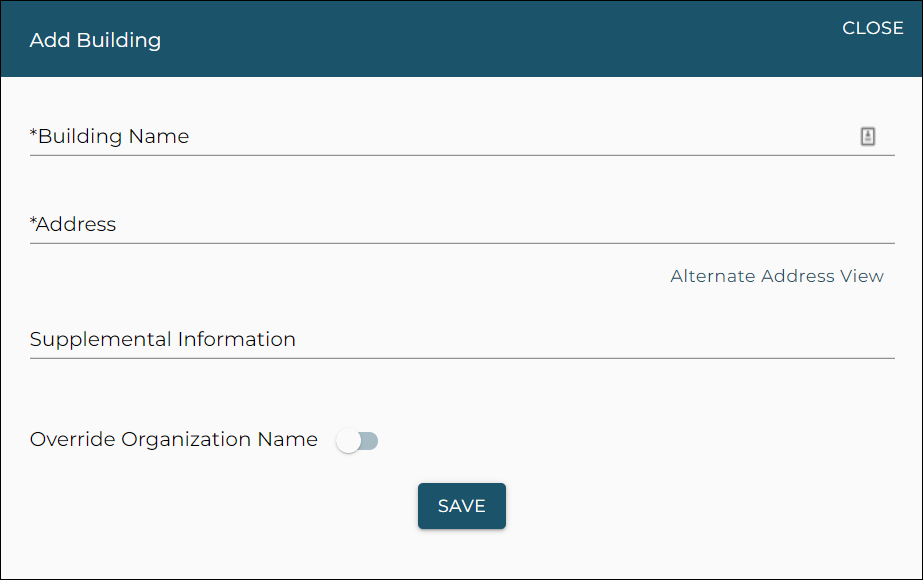Viewport: 923px width, 580px height.
Task: Click the contact card icon in Building Name
Action: click(868, 137)
